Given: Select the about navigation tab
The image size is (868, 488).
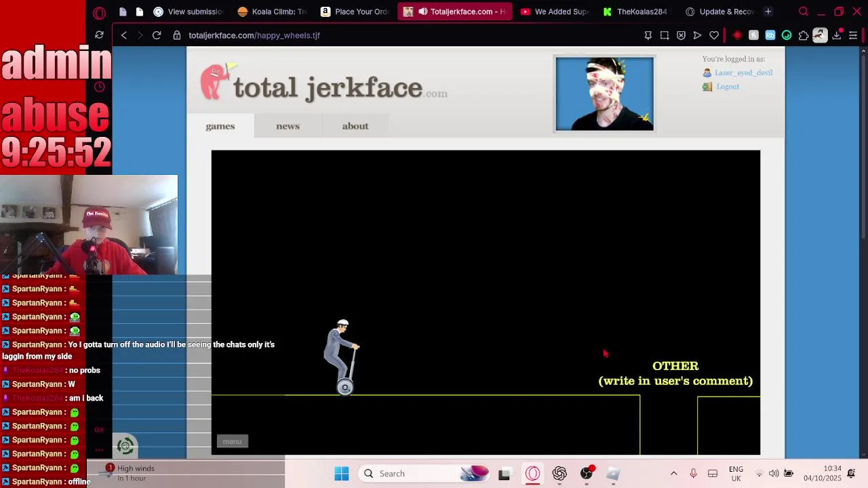Looking at the screenshot, I should [x=355, y=126].
